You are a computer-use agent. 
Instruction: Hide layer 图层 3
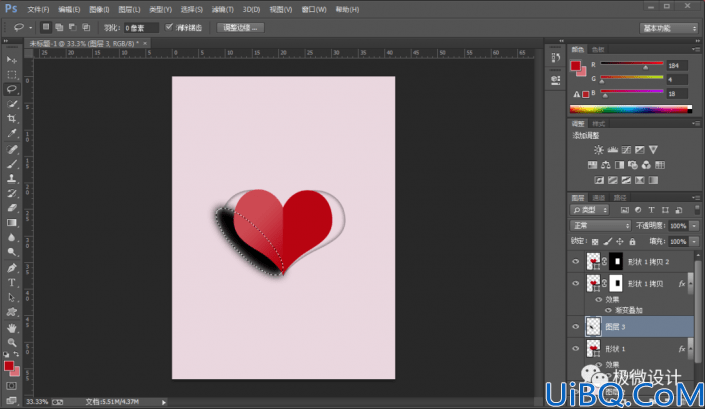576,327
